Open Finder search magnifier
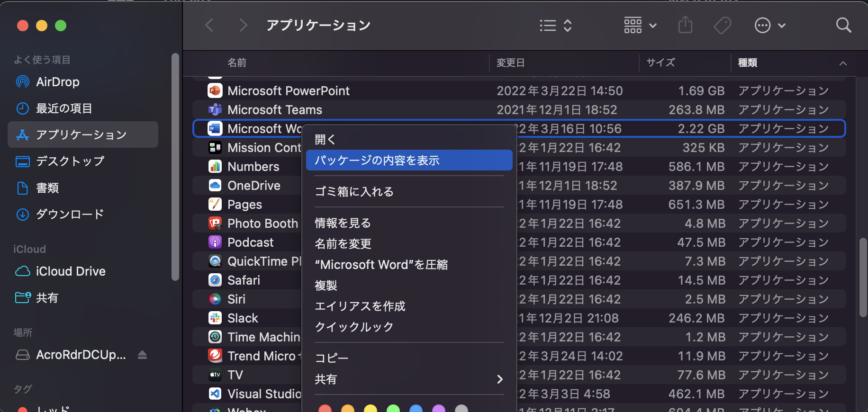 click(x=843, y=25)
